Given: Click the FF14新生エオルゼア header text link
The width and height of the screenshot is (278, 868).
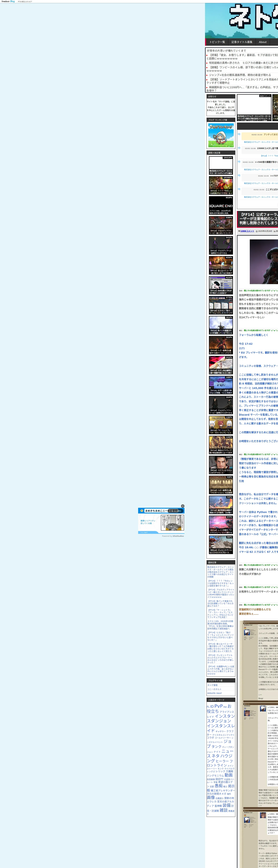Looking at the screenshot, I should click(x=25, y=2).
